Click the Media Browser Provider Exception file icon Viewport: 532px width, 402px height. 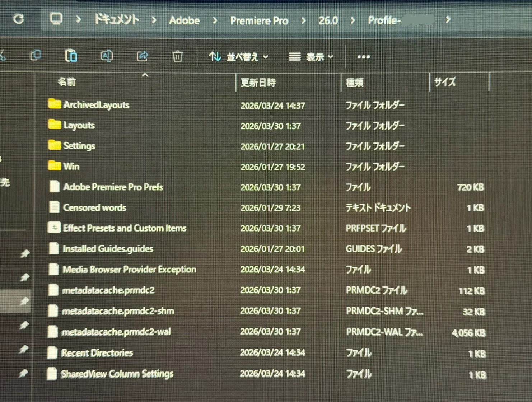pos(53,269)
